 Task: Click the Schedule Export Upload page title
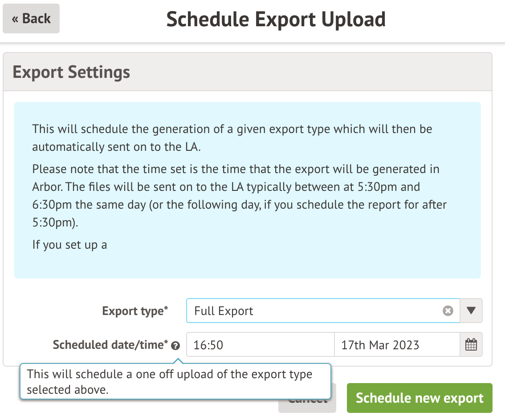tap(276, 20)
